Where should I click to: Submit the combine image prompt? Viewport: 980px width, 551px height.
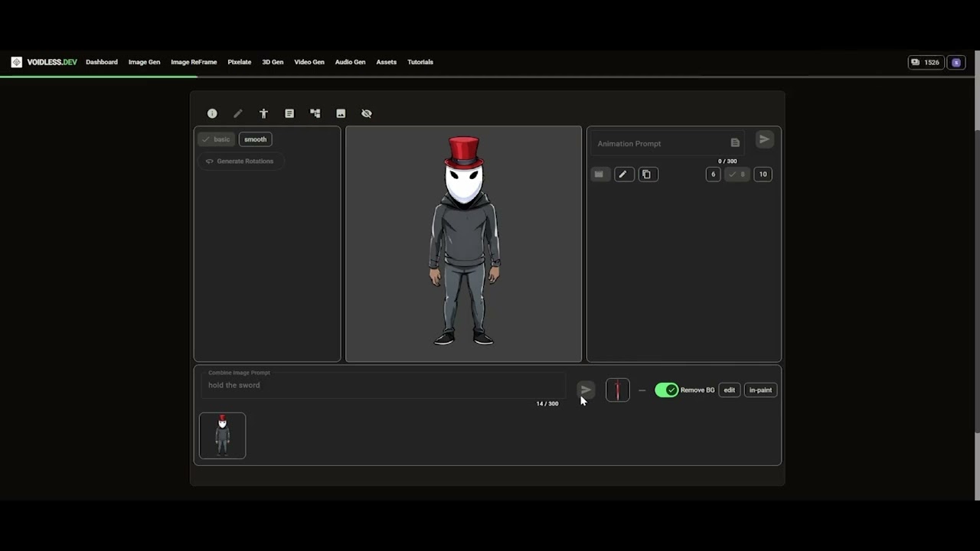click(586, 390)
